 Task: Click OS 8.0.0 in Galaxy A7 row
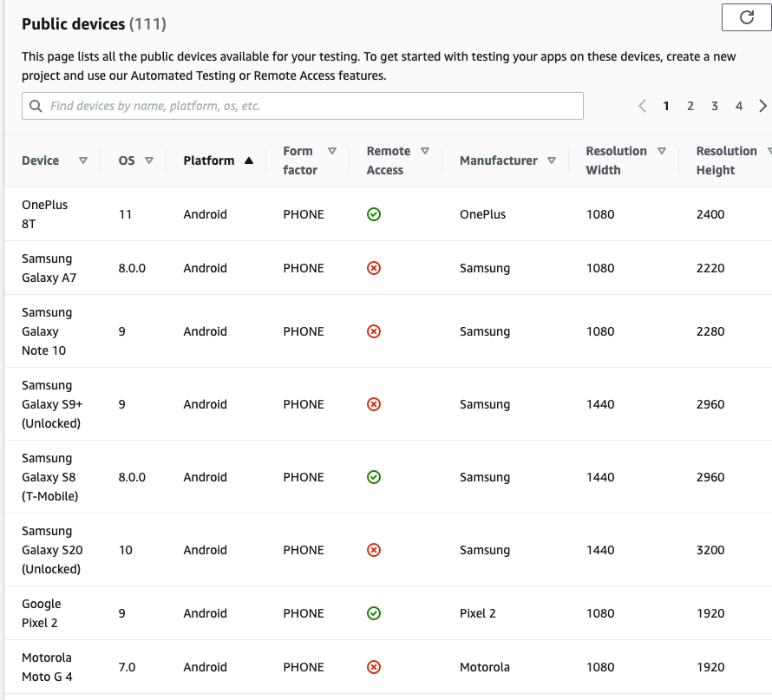click(132, 268)
